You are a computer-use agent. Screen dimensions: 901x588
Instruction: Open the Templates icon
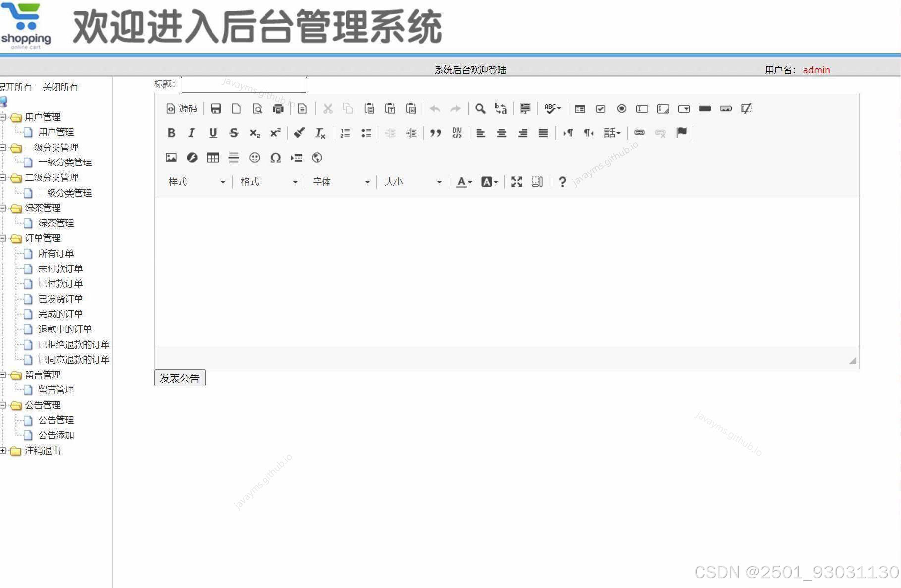click(302, 108)
